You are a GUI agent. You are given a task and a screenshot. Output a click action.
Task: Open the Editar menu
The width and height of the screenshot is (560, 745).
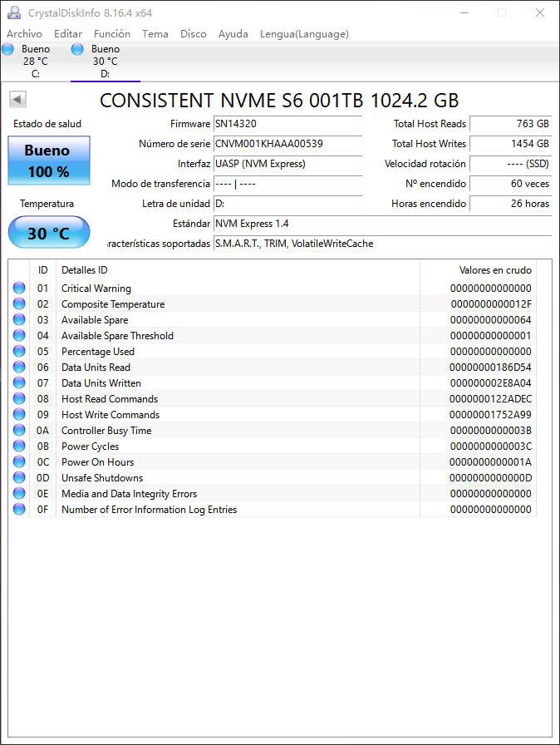(68, 34)
